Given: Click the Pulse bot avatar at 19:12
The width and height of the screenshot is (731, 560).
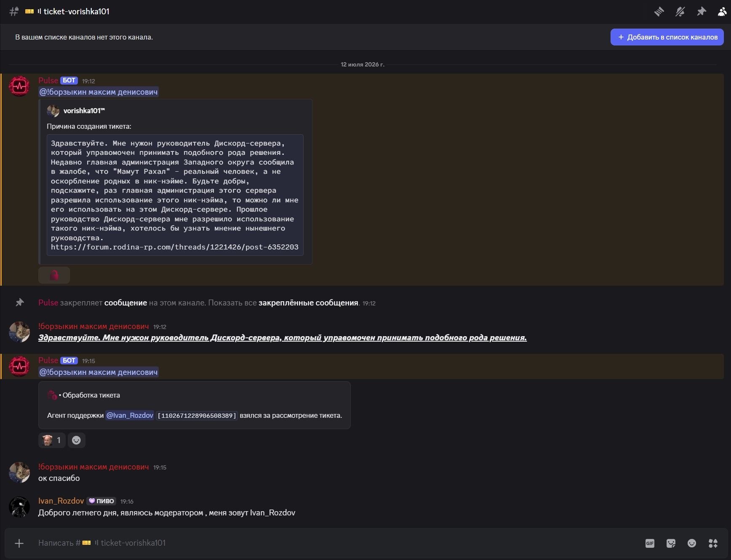Looking at the screenshot, I should [x=19, y=86].
